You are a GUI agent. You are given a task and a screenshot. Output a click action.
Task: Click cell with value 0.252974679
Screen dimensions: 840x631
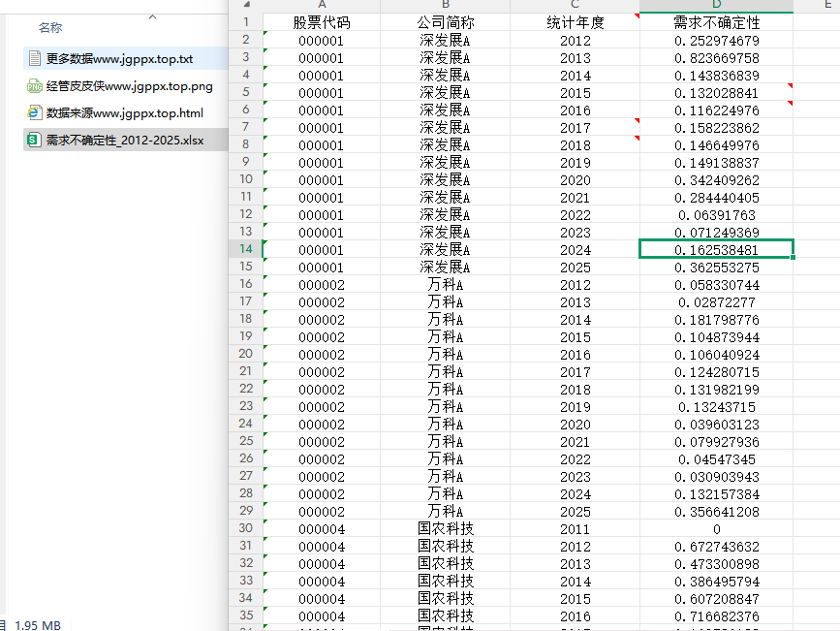(x=716, y=41)
